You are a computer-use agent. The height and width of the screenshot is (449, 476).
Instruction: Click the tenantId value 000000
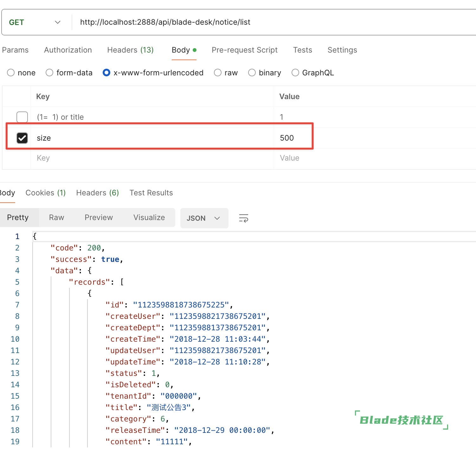179,396
